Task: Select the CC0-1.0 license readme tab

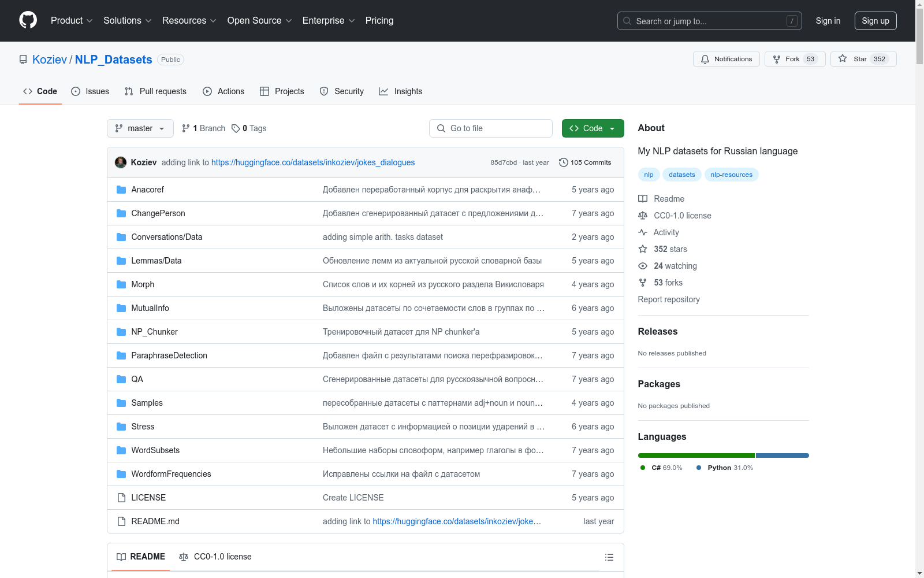Action: (215, 557)
